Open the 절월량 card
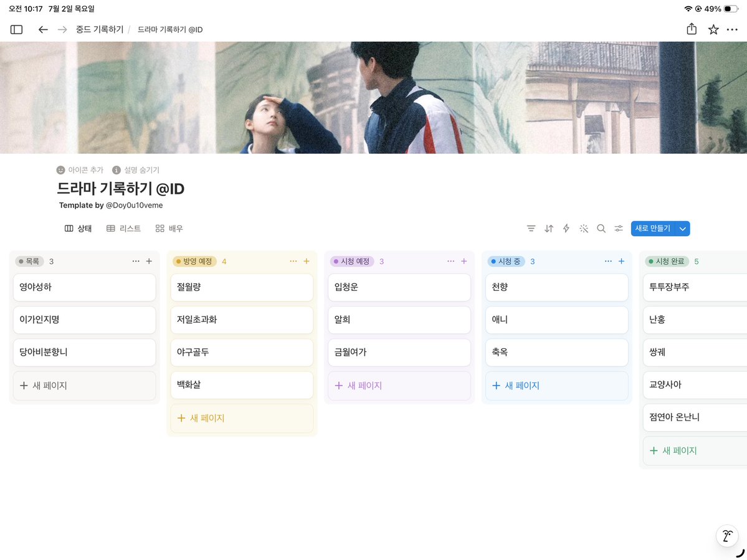Screen dimensions: 747x560 242,287
